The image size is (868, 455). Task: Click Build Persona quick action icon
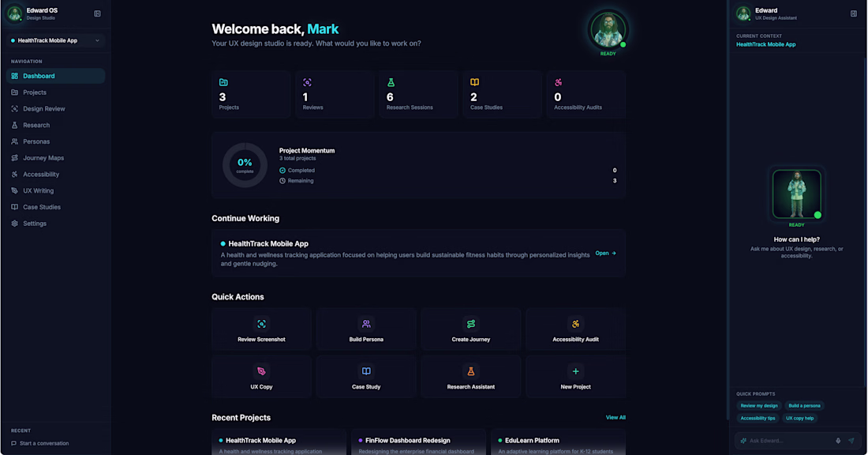366,324
